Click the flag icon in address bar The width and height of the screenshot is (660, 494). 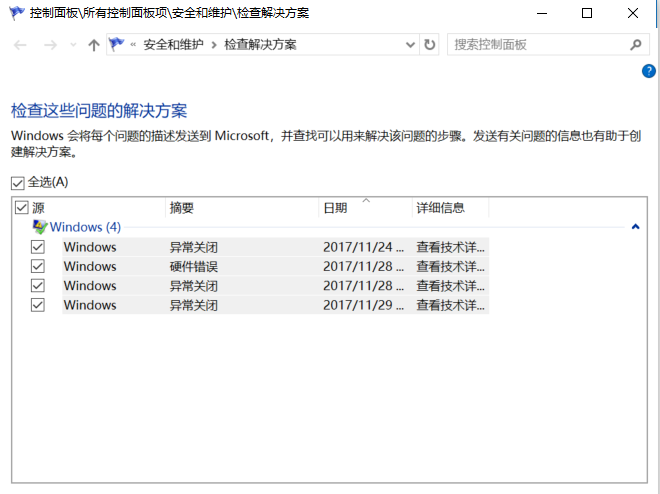click(116, 44)
